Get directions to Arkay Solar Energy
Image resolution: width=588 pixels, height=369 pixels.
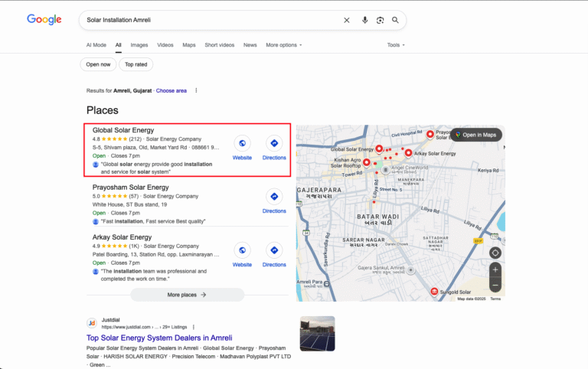[x=274, y=250]
